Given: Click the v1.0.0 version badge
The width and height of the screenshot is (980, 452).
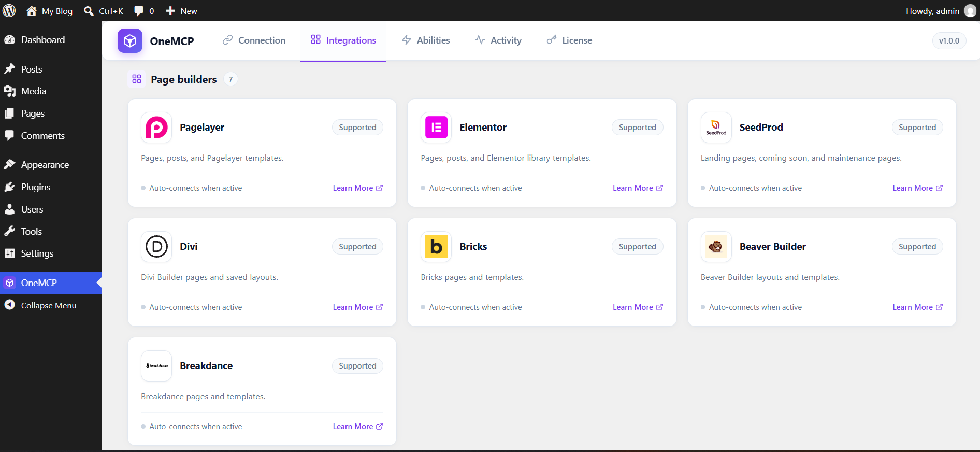Looking at the screenshot, I should pos(949,41).
